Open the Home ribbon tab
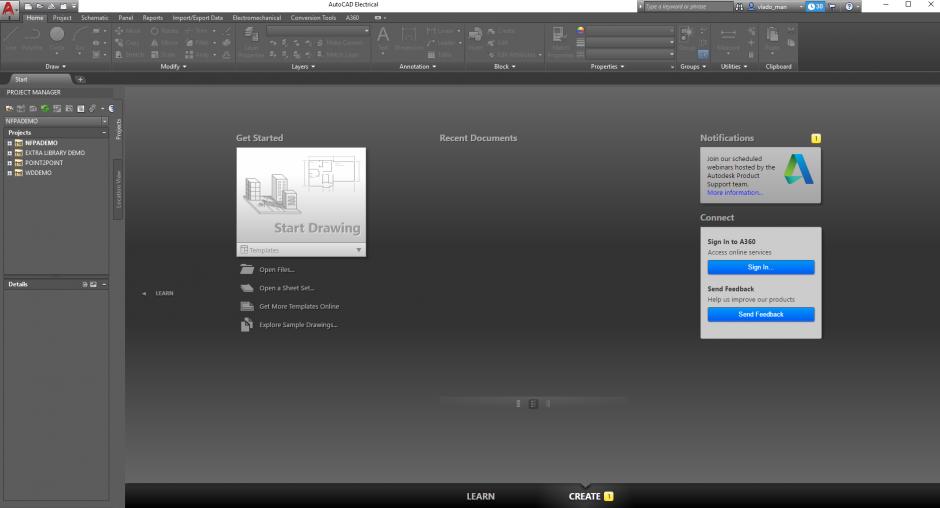 (x=35, y=18)
